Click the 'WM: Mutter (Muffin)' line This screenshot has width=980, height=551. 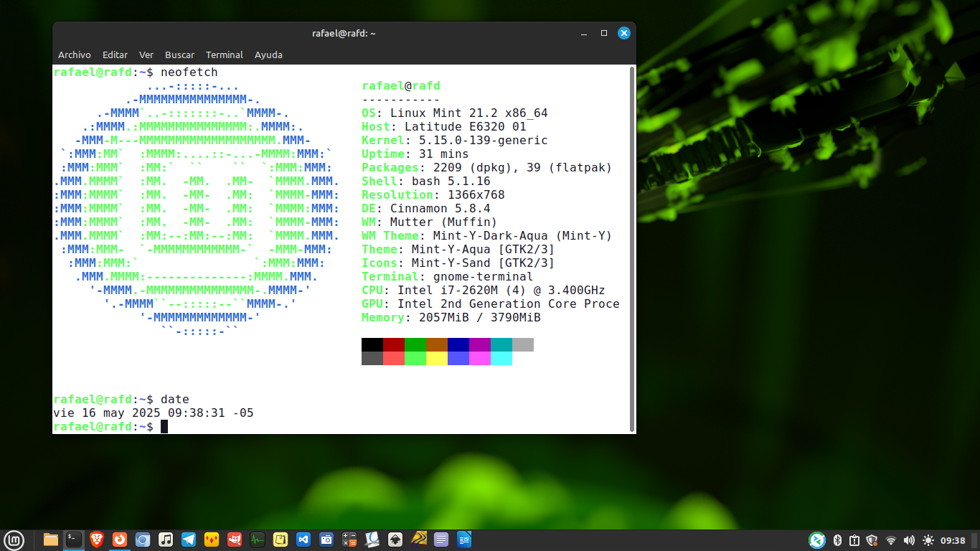pos(430,222)
